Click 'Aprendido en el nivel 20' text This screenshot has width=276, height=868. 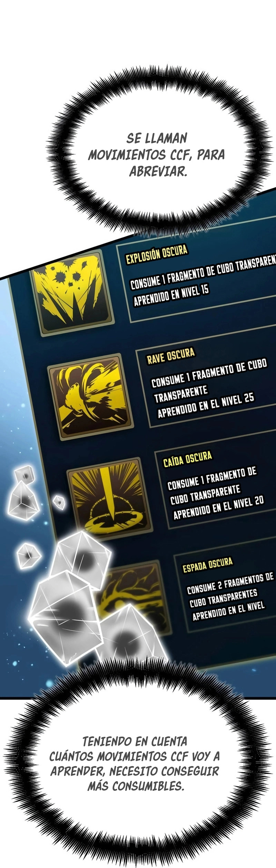click(x=218, y=508)
